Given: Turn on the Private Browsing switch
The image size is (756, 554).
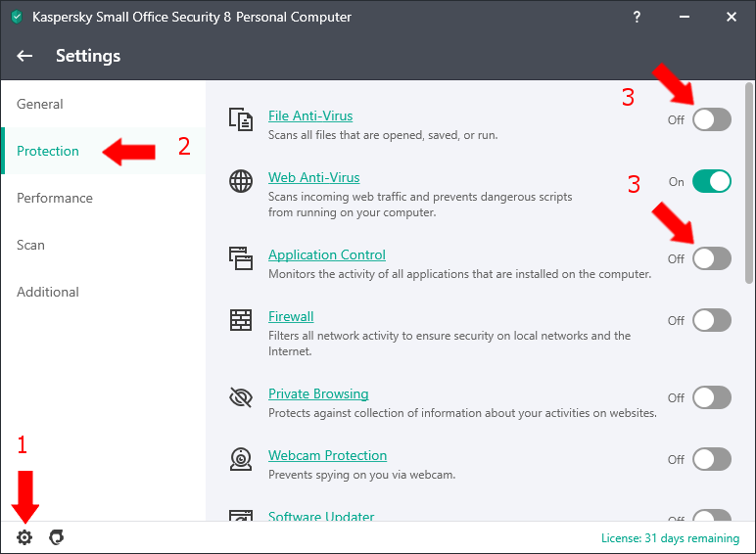Looking at the screenshot, I should (x=712, y=398).
